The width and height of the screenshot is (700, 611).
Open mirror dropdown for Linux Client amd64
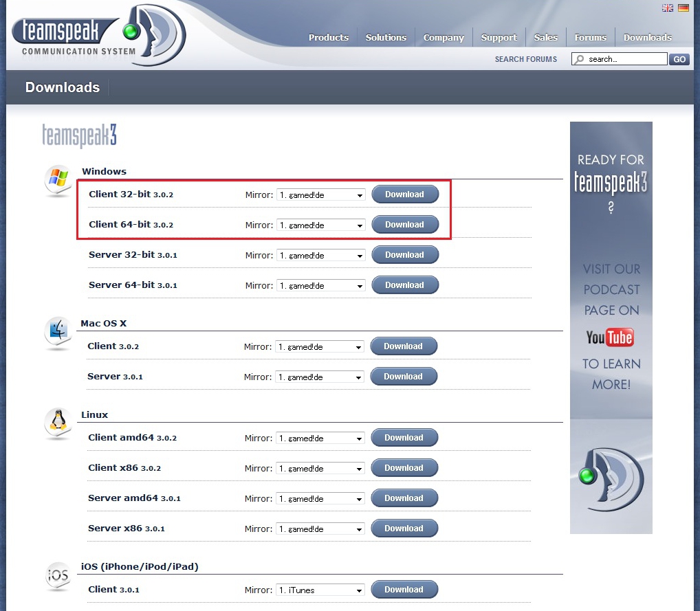pos(320,438)
